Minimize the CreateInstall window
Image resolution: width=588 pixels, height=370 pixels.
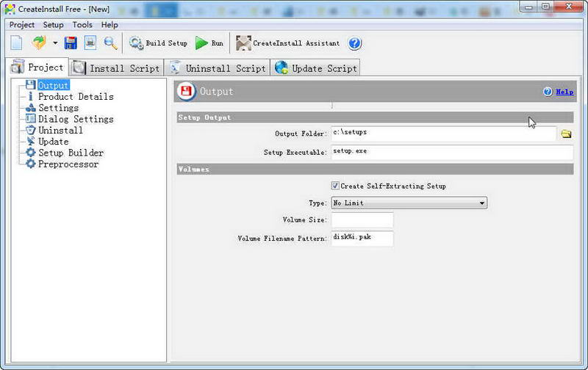pos(528,7)
